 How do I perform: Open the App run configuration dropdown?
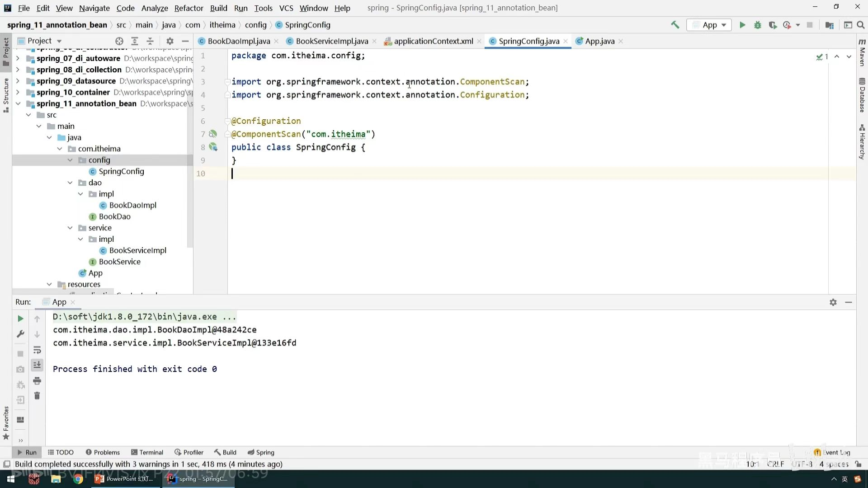pyautogui.click(x=709, y=25)
